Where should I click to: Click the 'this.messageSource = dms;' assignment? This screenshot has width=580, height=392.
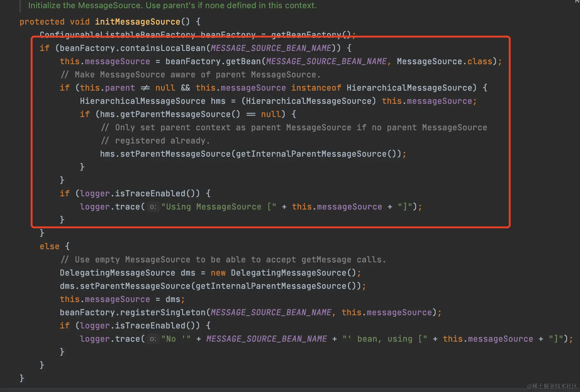[x=122, y=299]
